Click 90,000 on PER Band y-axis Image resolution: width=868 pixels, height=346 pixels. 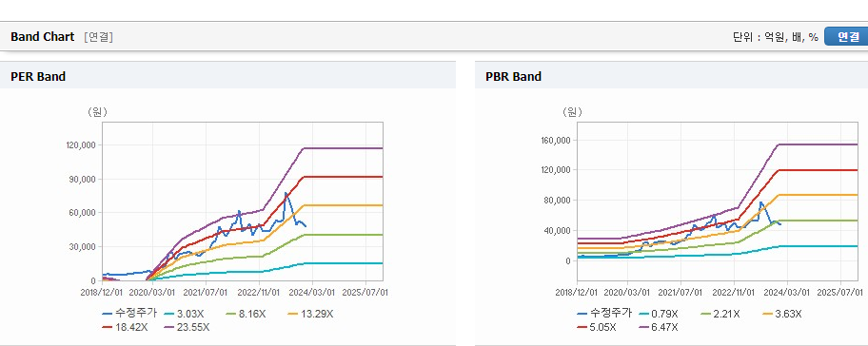[x=83, y=179]
